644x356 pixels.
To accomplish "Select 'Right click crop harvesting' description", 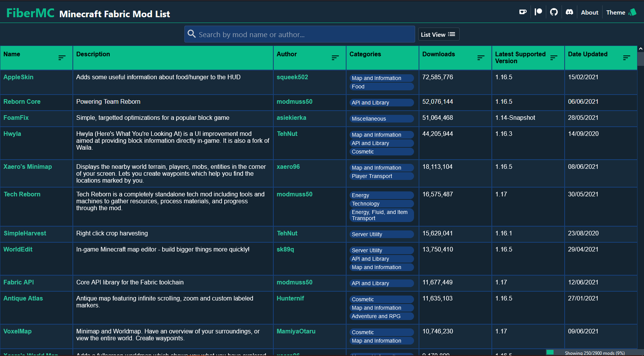I will (x=112, y=233).
